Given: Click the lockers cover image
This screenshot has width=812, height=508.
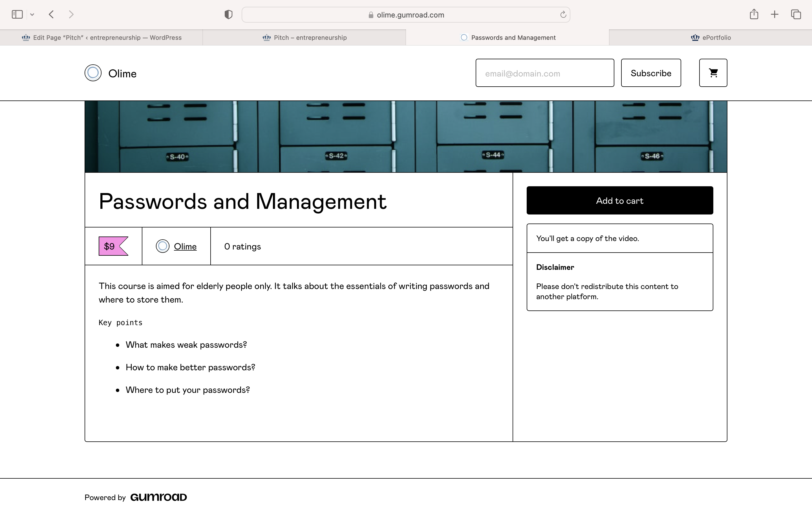Looking at the screenshot, I should [406, 137].
